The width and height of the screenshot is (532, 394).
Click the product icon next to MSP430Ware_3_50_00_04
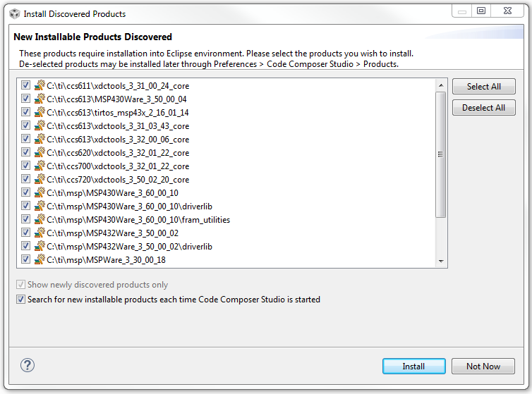[40, 99]
